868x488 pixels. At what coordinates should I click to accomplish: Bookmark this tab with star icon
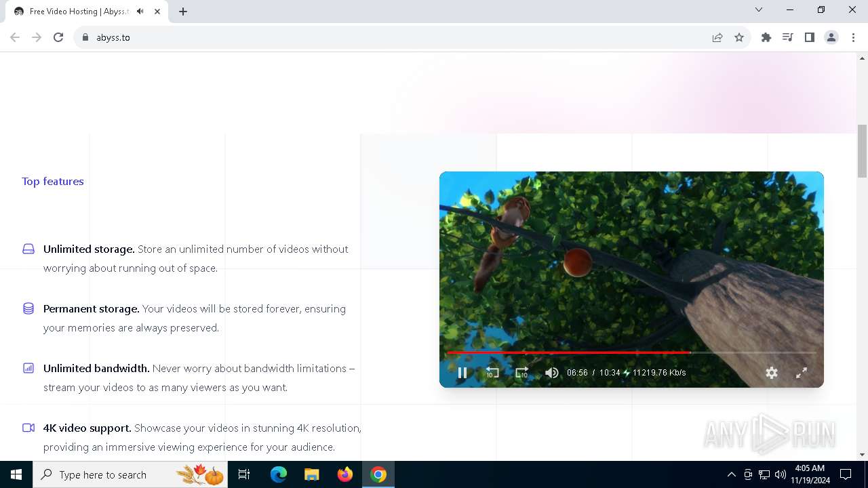click(739, 37)
